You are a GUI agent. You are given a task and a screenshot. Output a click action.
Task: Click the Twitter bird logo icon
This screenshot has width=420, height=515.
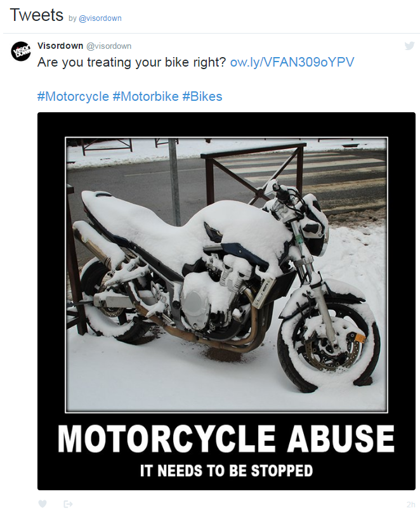409,46
